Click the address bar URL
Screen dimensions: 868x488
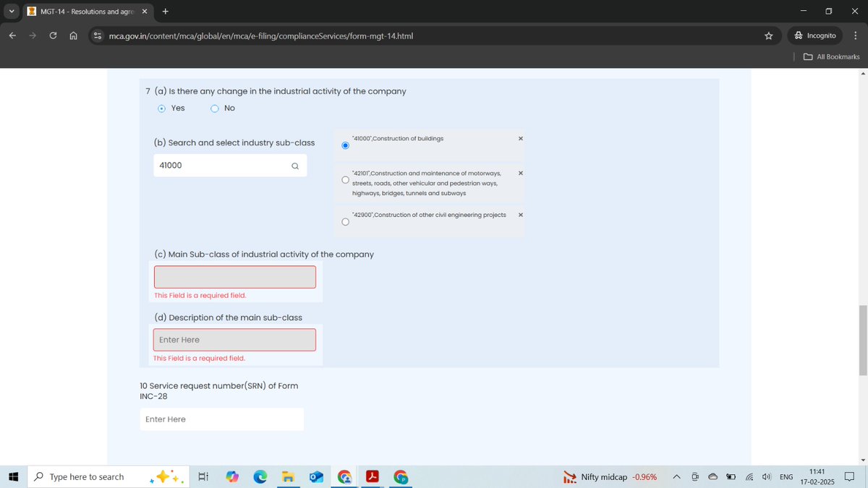tap(261, 35)
